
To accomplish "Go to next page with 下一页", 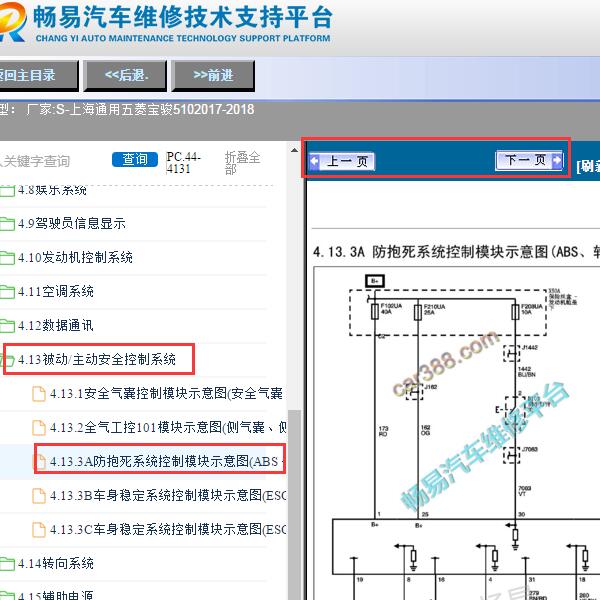I will click(x=529, y=160).
